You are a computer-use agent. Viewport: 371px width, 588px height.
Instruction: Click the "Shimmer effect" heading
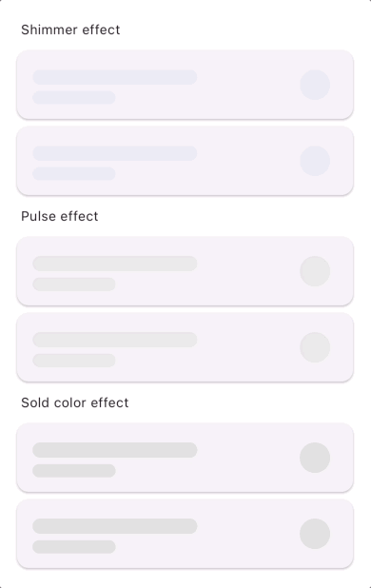click(70, 29)
